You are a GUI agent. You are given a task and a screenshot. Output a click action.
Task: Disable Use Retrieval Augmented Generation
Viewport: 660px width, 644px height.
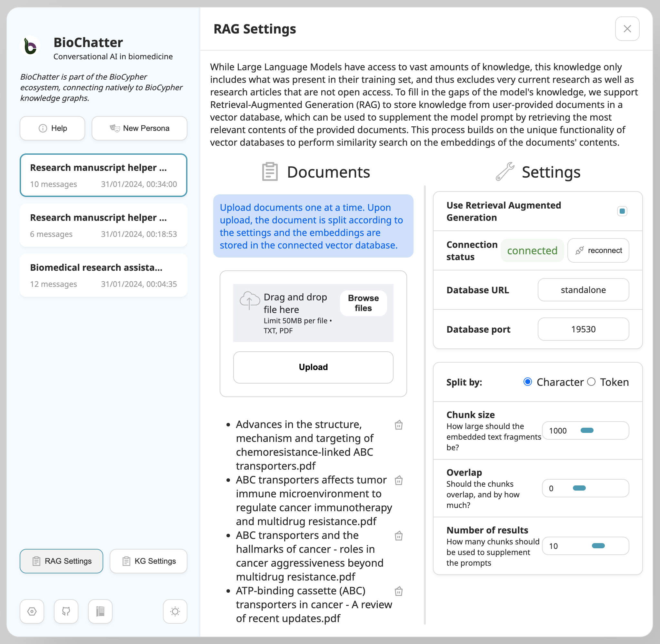pyautogui.click(x=622, y=211)
